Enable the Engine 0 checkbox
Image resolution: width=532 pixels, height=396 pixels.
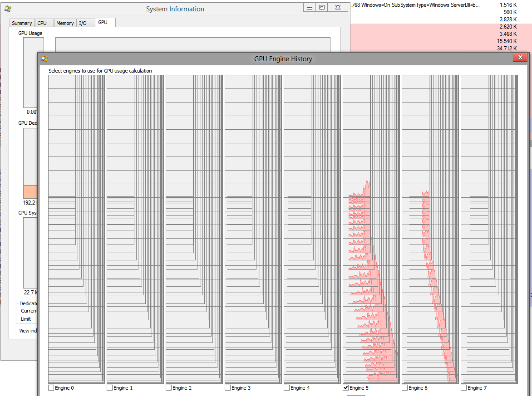(51, 388)
